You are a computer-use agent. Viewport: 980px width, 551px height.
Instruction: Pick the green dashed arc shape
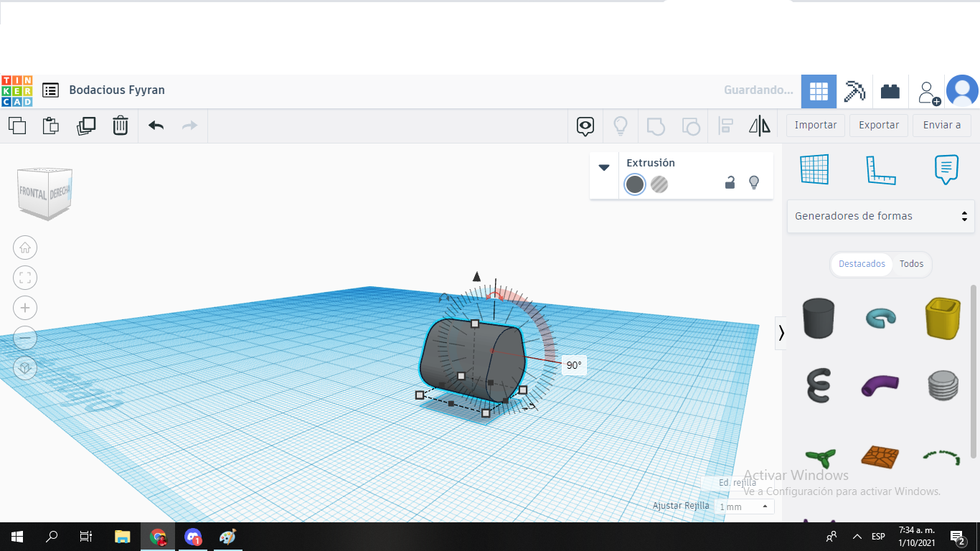click(943, 457)
